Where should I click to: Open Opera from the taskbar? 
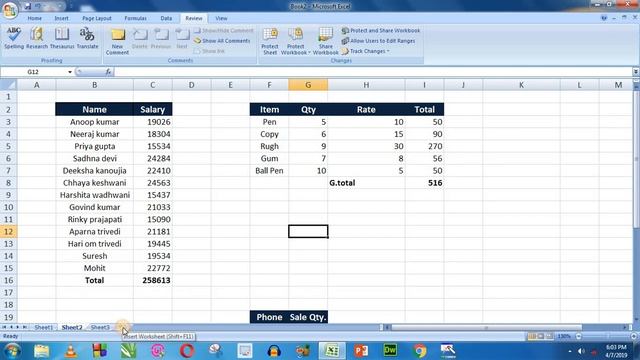[187, 351]
